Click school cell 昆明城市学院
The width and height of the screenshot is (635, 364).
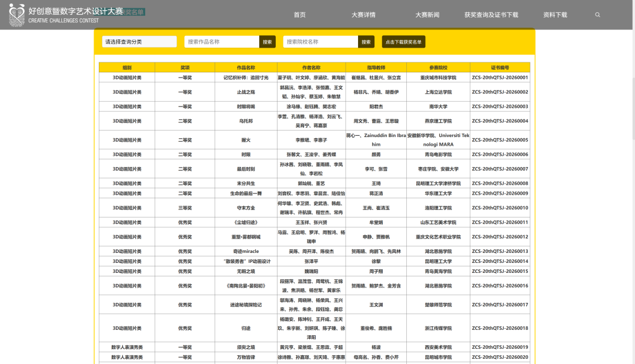pyautogui.click(x=438, y=357)
